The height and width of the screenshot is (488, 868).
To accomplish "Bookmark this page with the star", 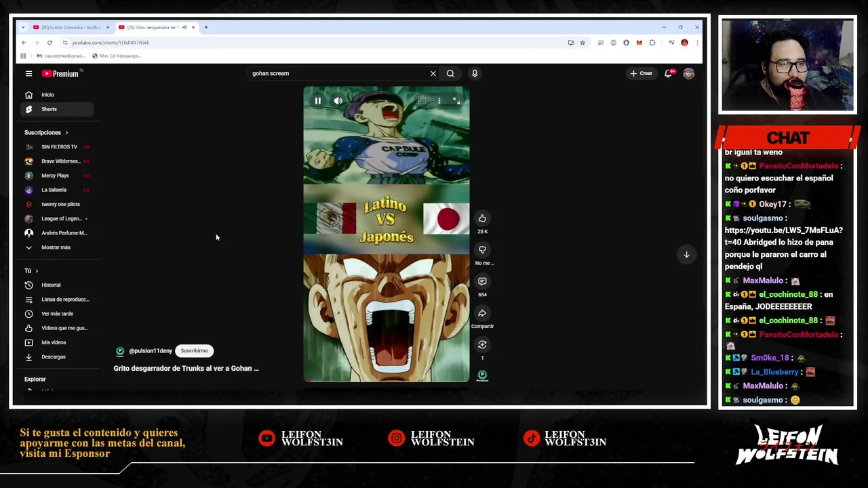I will coord(582,43).
